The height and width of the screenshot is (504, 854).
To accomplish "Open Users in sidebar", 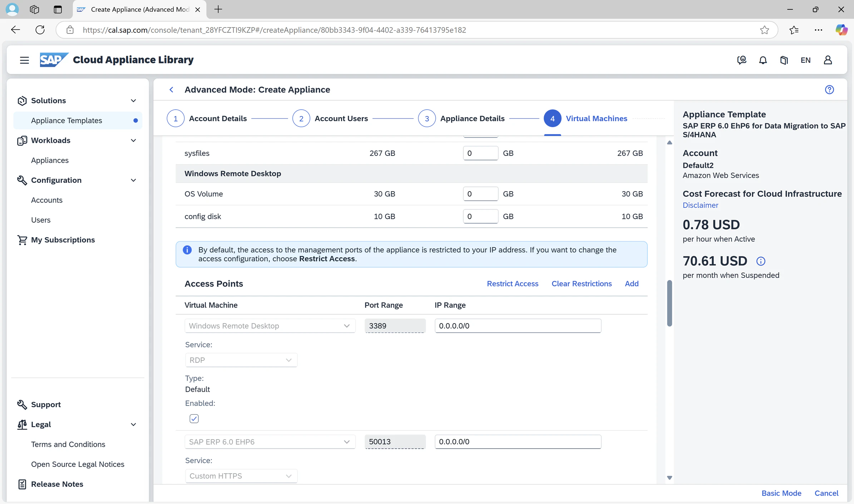I will [x=41, y=220].
